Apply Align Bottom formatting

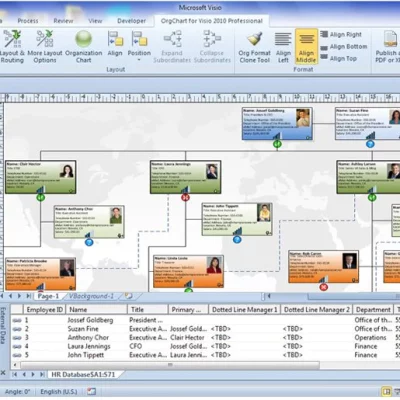344,47
